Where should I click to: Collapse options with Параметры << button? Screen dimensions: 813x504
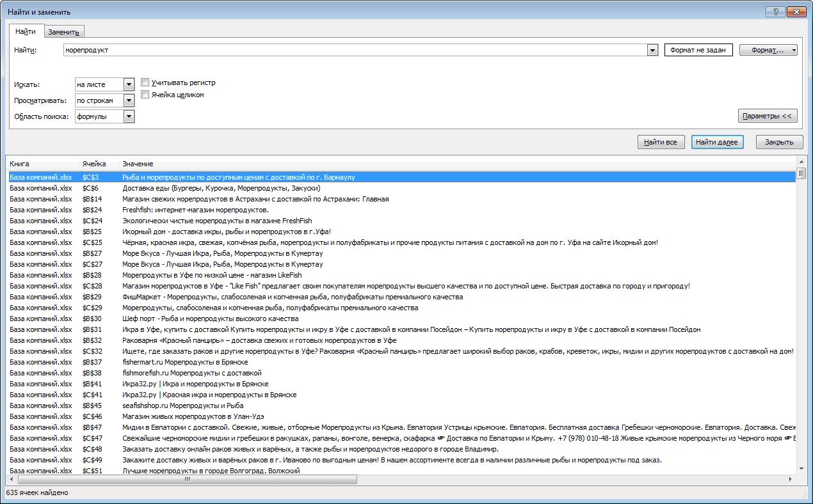pos(768,116)
